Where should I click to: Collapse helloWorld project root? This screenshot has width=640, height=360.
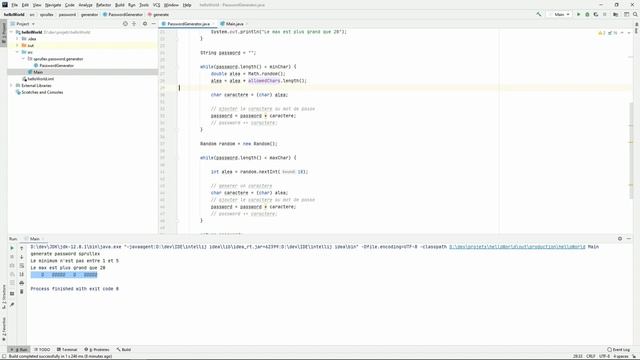pos(11,32)
